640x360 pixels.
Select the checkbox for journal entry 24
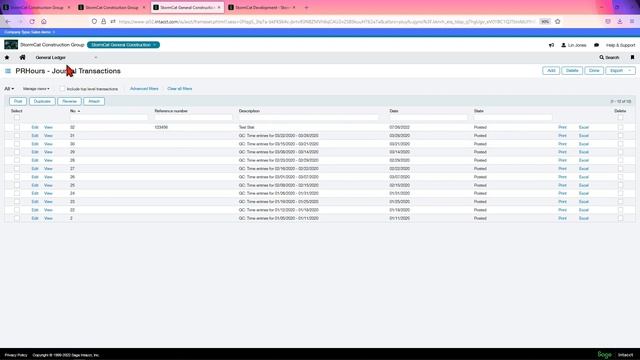(x=17, y=193)
